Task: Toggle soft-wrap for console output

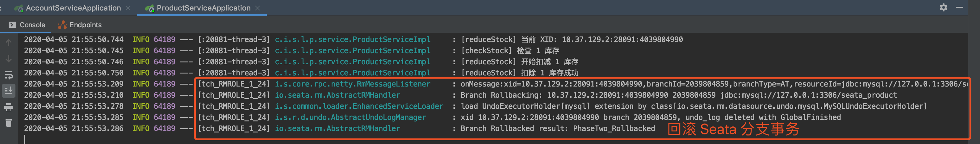Action: [8, 75]
